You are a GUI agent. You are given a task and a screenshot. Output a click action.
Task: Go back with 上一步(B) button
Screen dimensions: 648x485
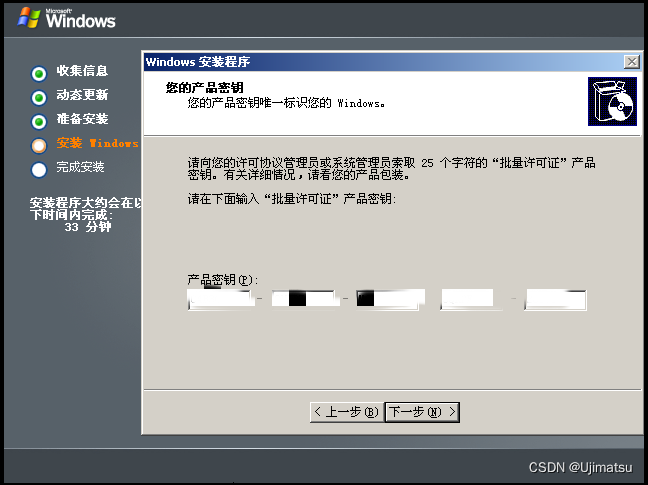click(347, 412)
